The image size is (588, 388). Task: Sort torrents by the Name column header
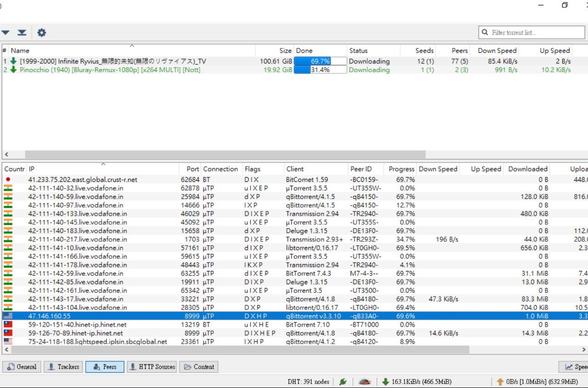[x=132, y=51]
